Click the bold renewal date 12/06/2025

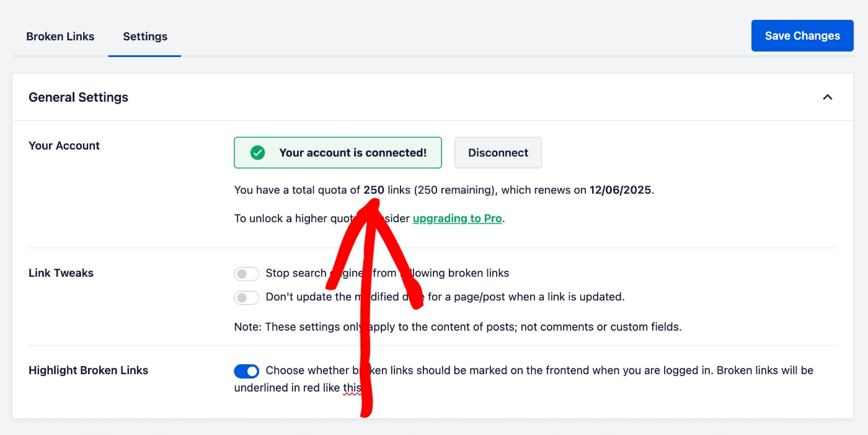coord(620,190)
